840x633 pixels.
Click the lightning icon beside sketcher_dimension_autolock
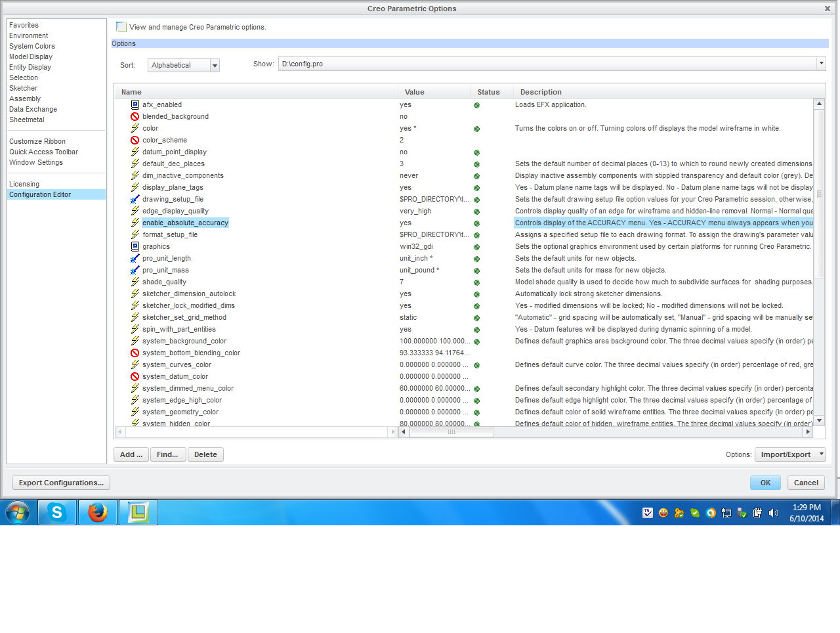coord(135,294)
